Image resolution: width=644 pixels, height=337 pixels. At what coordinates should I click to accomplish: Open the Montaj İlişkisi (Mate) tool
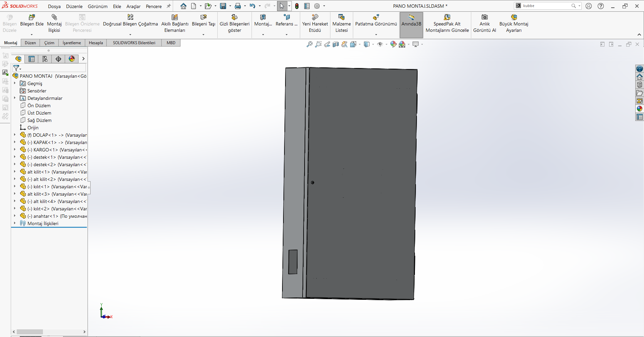pos(54,17)
